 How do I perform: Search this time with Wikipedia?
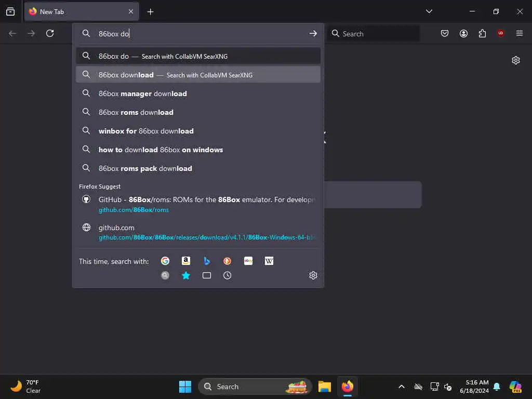(269, 261)
